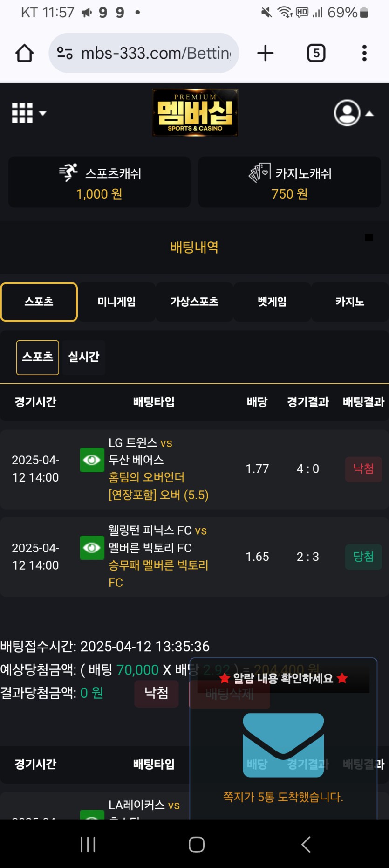Expand dropdown arrow beside grid menu
Image resolution: width=389 pixels, height=868 pixels.
coord(43,113)
